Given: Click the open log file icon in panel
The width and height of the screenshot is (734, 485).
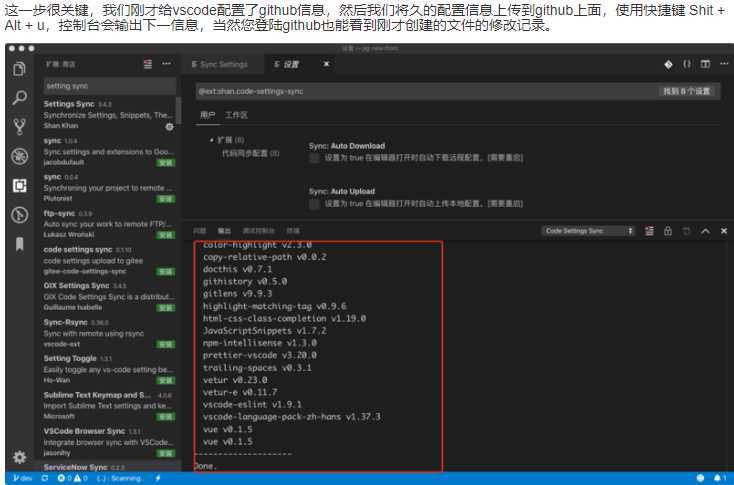Looking at the screenshot, I should coord(686,231).
